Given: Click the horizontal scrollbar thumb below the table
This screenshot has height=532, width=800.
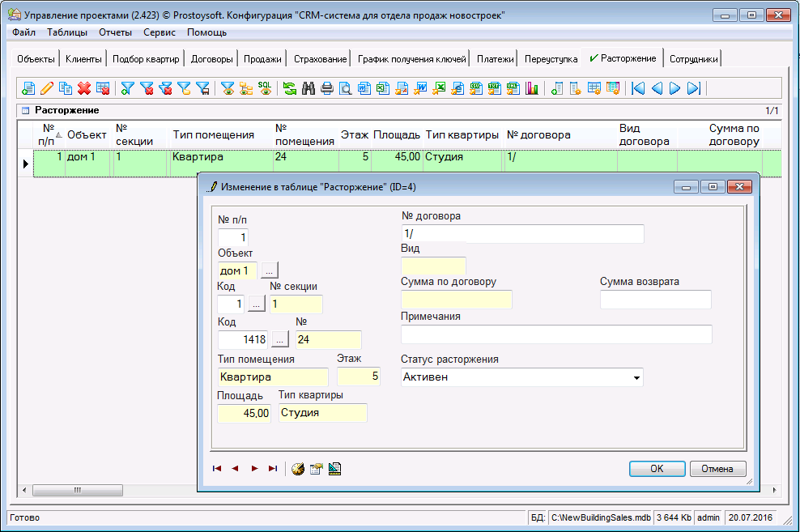Looking at the screenshot, I should point(77,490).
